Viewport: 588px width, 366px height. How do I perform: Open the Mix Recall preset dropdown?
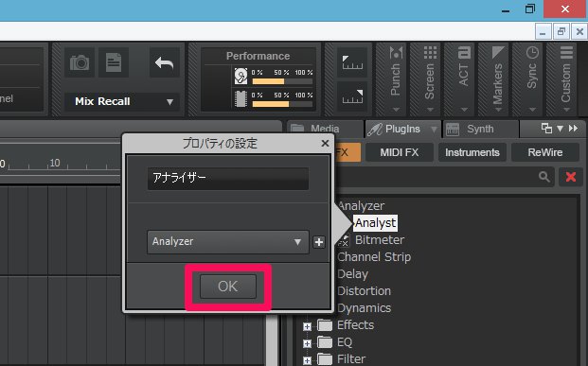coord(122,101)
